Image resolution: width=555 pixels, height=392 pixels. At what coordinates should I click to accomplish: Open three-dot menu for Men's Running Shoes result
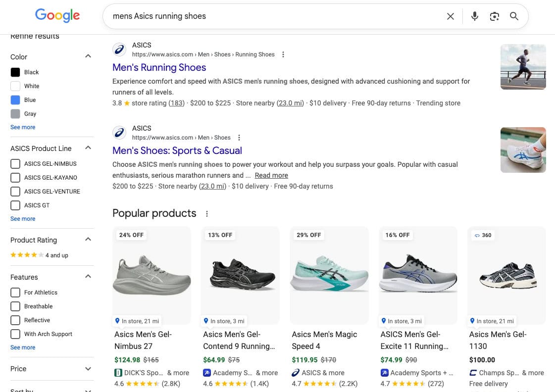(x=283, y=54)
